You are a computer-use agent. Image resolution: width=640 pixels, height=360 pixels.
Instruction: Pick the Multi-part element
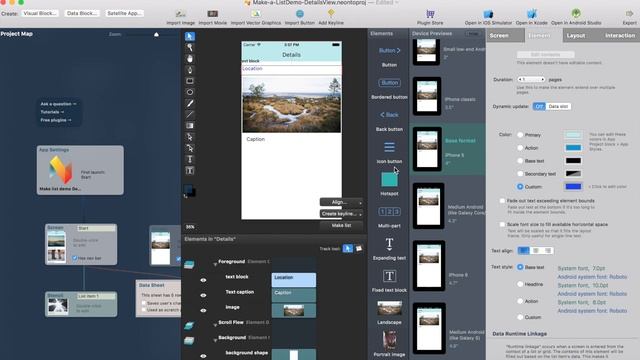pyautogui.click(x=389, y=211)
